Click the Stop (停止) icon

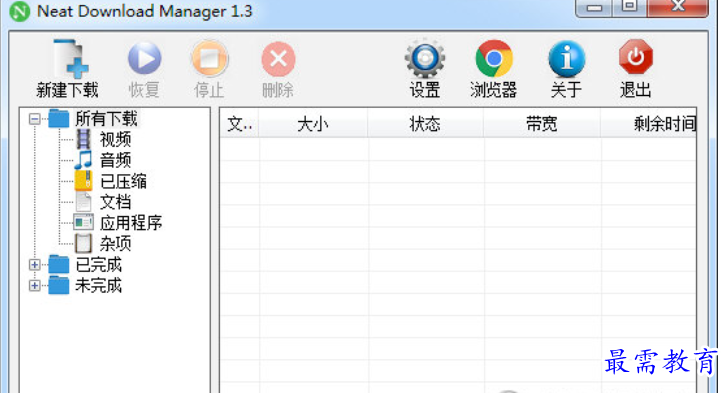(x=209, y=58)
